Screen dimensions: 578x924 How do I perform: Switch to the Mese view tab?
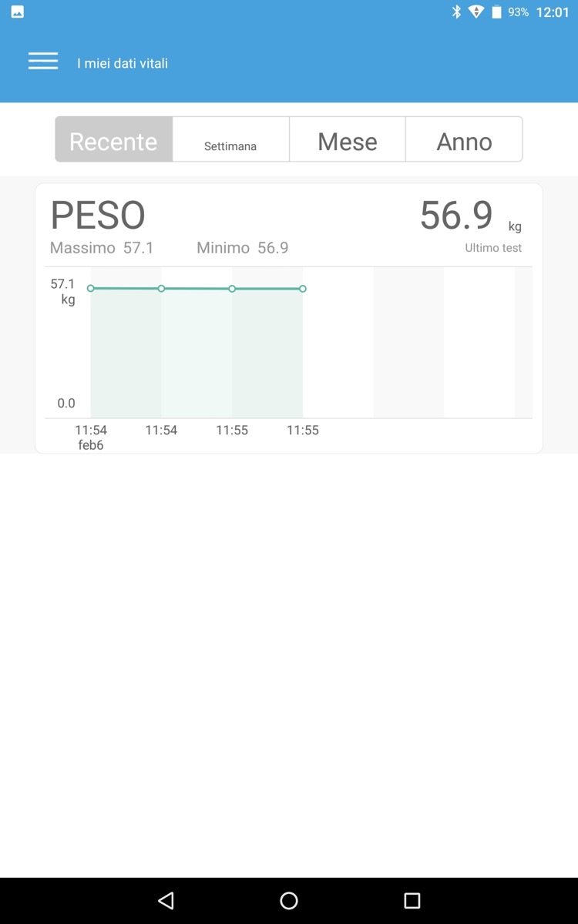pyautogui.click(x=348, y=140)
